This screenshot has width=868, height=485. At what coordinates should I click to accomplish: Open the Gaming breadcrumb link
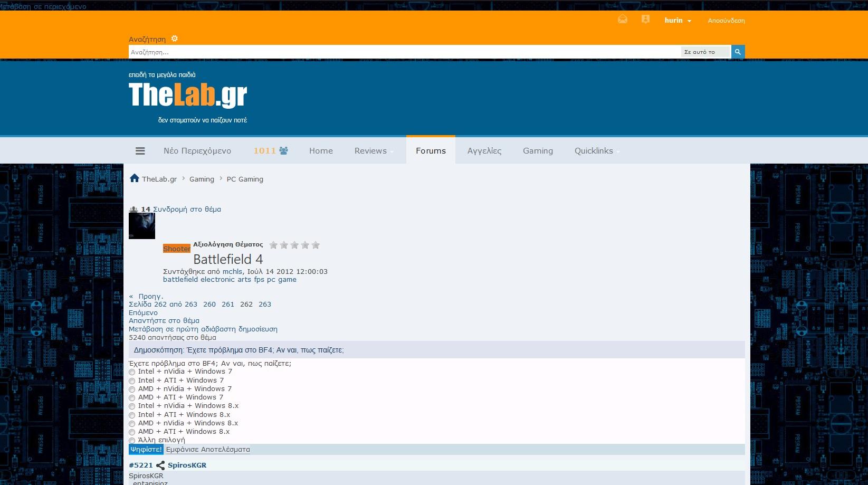coord(202,179)
